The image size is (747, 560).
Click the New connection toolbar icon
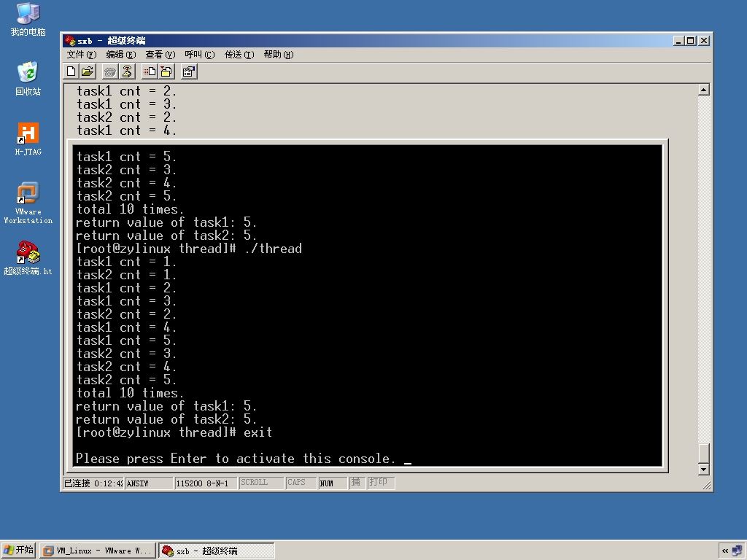(71, 72)
